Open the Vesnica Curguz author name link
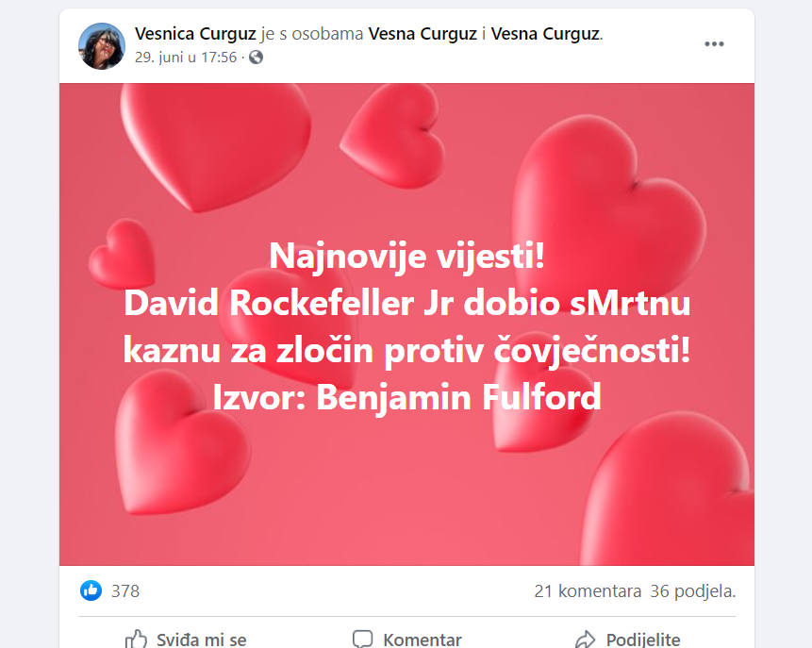Screen dimensions: 812x648 [195, 34]
